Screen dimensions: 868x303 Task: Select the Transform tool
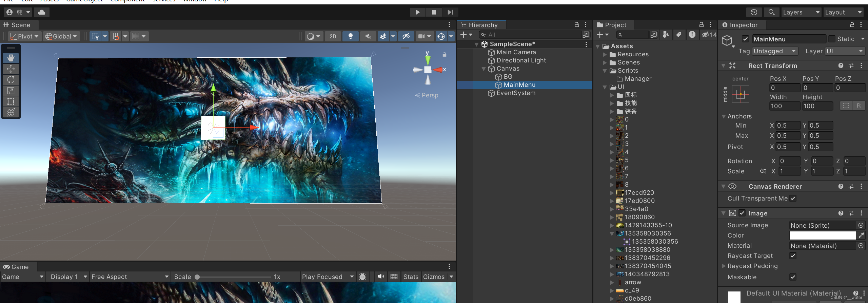(x=11, y=112)
